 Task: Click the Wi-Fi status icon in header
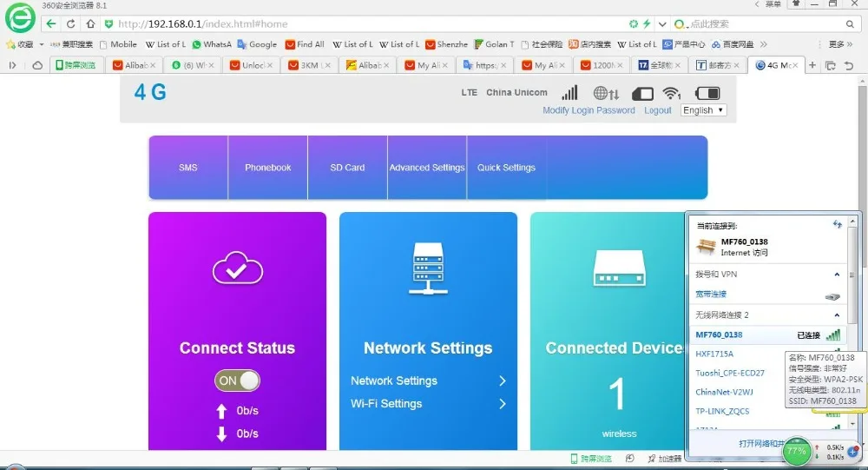tap(672, 93)
